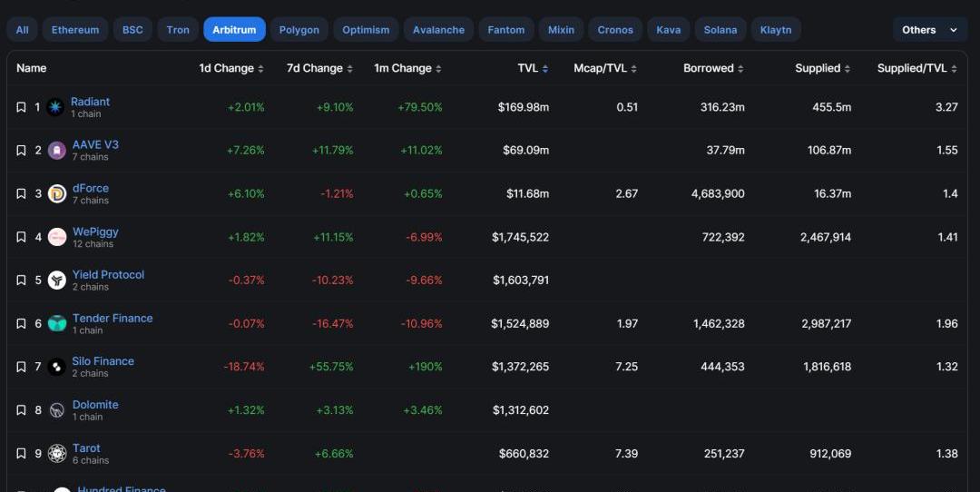This screenshot has width=980, height=492.
Task: Sort by Supplied/TVL column
Action: pos(916,68)
